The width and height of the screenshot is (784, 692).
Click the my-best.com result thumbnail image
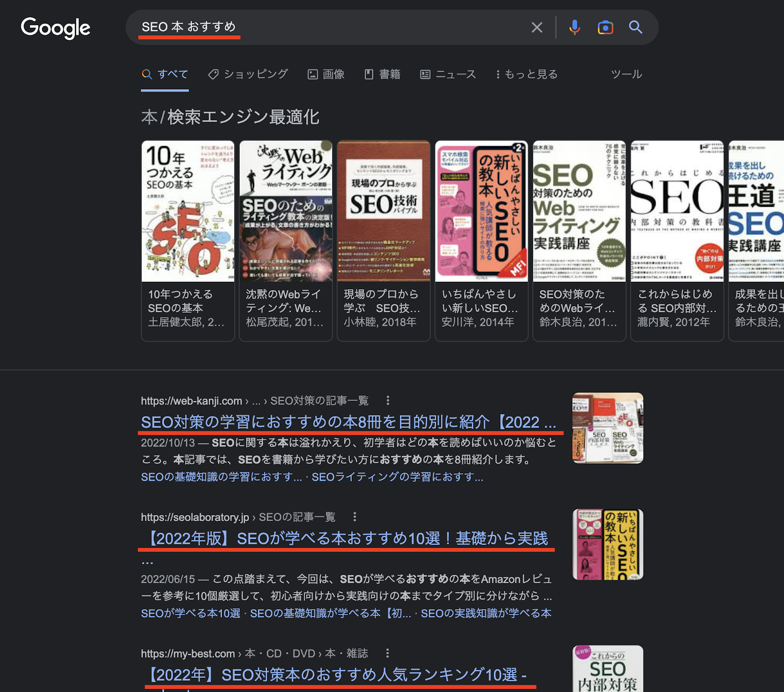608,668
